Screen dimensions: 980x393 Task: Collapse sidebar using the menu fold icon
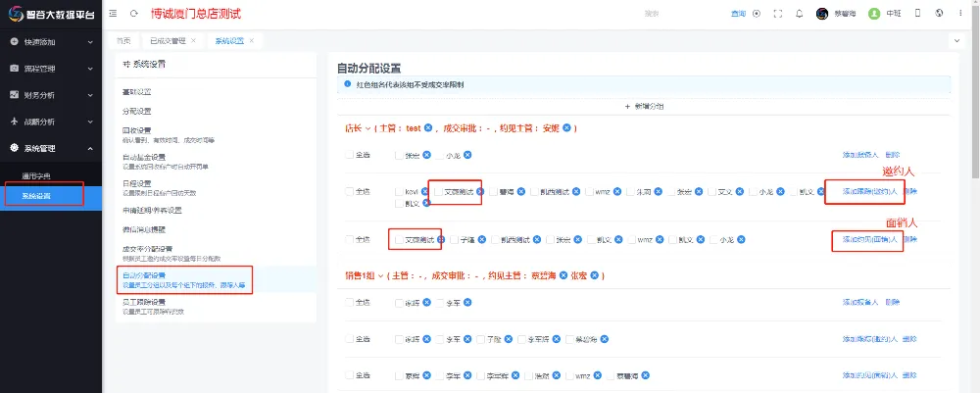point(114,14)
